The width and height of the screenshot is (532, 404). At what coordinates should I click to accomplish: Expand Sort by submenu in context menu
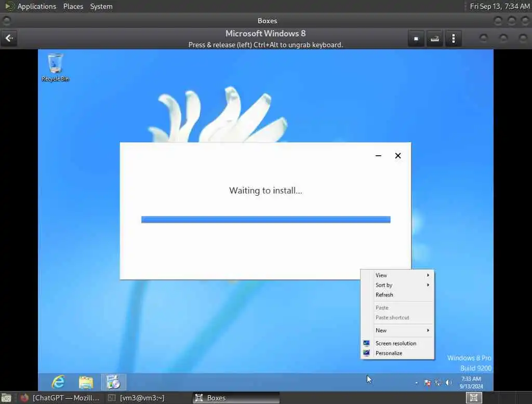397,285
